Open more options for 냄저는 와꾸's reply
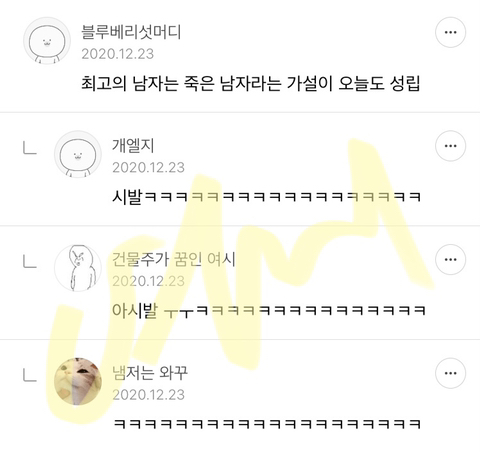 (450, 373)
